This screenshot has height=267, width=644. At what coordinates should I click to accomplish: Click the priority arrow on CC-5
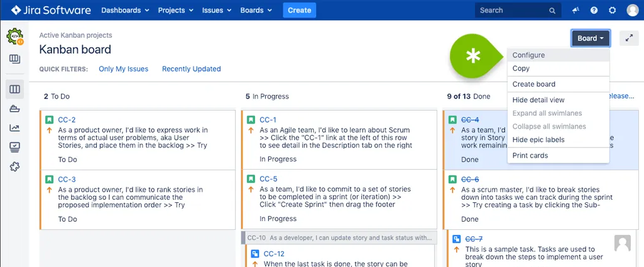251,190
